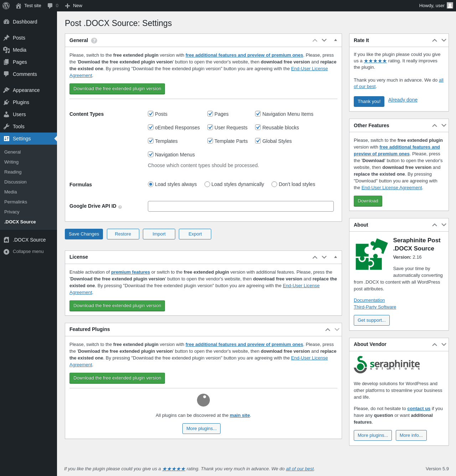Open the Test site menu in admin bar
The image size is (456, 476).
28,6
